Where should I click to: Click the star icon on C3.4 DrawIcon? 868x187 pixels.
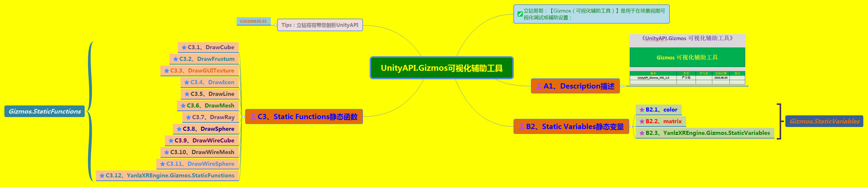187,82
